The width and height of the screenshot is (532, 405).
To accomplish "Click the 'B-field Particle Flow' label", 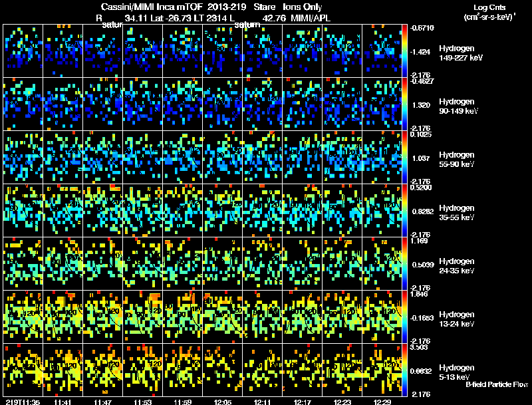I will (497, 384).
